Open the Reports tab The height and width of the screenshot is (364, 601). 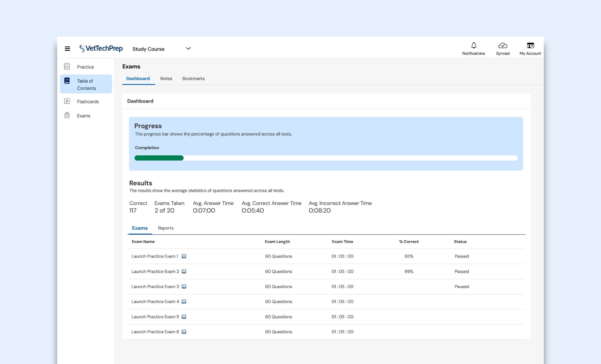coord(166,228)
